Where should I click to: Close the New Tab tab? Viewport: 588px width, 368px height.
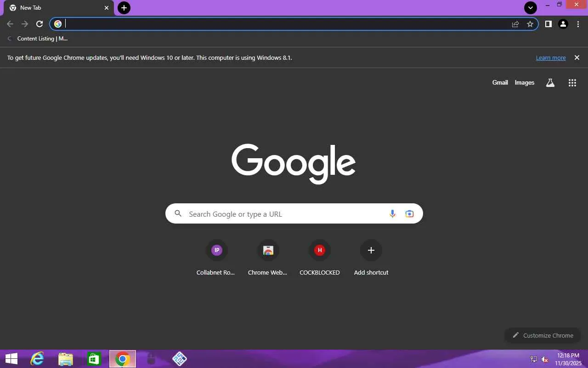(x=107, y=8)
